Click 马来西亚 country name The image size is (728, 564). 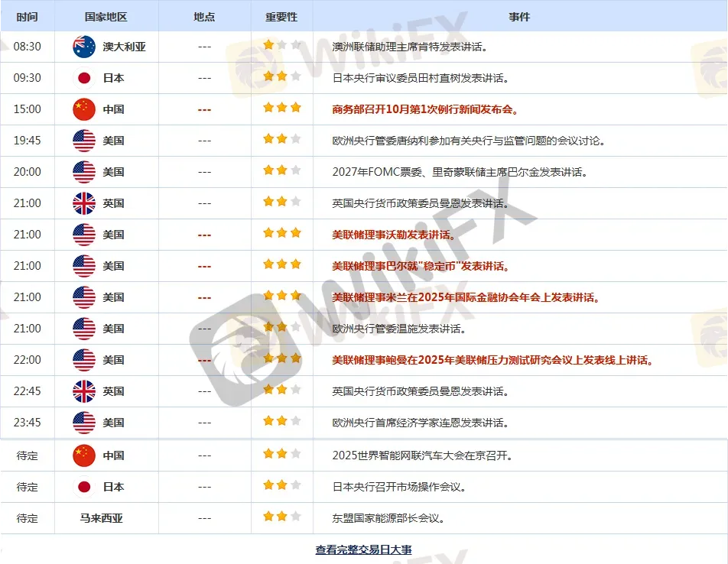tap(101, 518)
